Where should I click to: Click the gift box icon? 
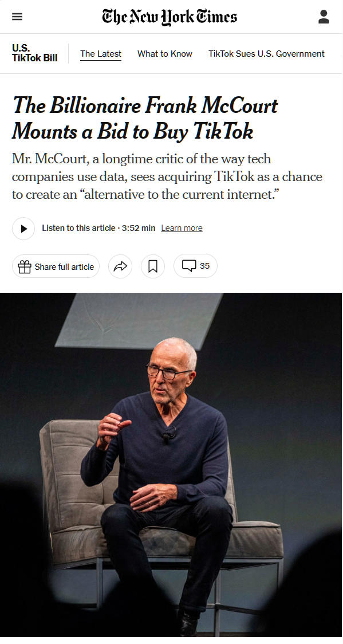25,266
